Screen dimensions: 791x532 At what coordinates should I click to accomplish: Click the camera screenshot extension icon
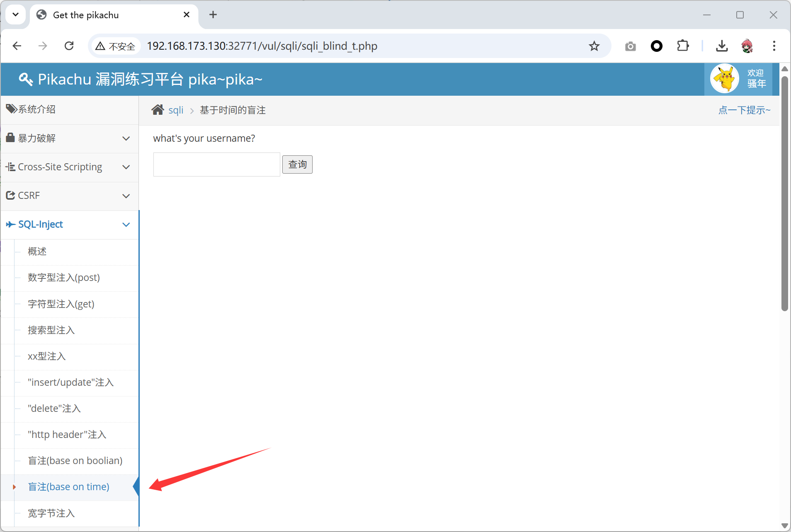coord(630,46)
